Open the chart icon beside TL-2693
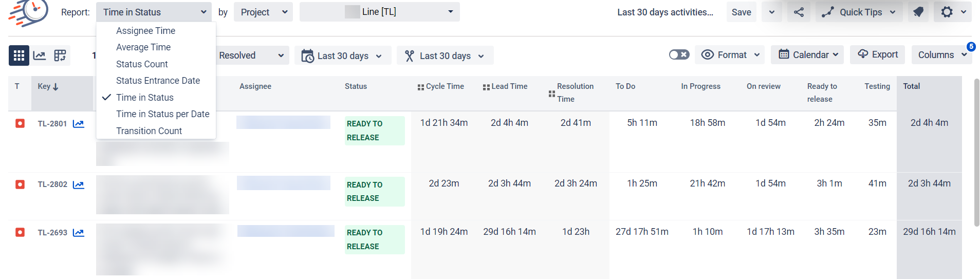Screen dimensions: 980x279 pyautogui.click(x=78, y=233)
